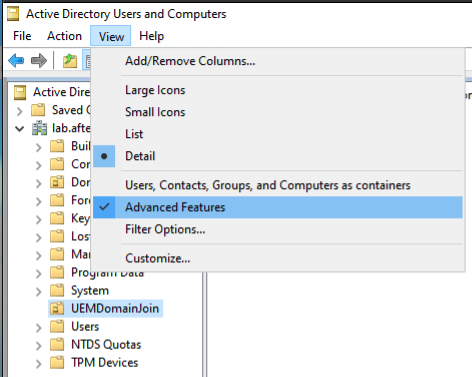Expand the TPM Devices node
This screenshot has width=472, height=377.
pyautogui.click(x=39, y=363)
